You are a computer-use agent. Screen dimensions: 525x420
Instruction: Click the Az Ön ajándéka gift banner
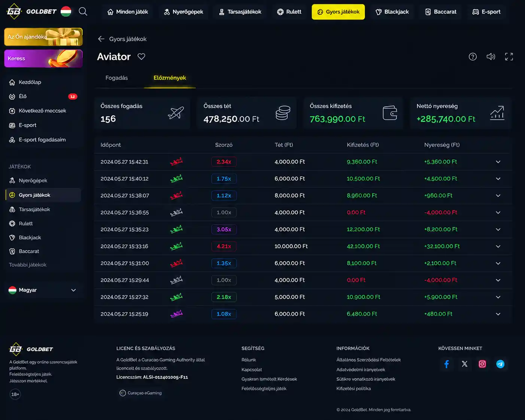pos(43,37)
